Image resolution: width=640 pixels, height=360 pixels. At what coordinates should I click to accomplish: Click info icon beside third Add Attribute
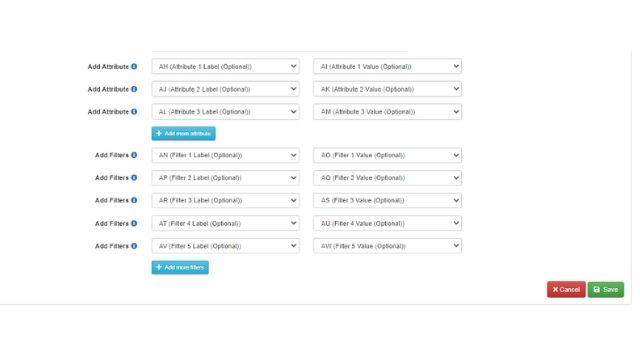pos(134,111)
